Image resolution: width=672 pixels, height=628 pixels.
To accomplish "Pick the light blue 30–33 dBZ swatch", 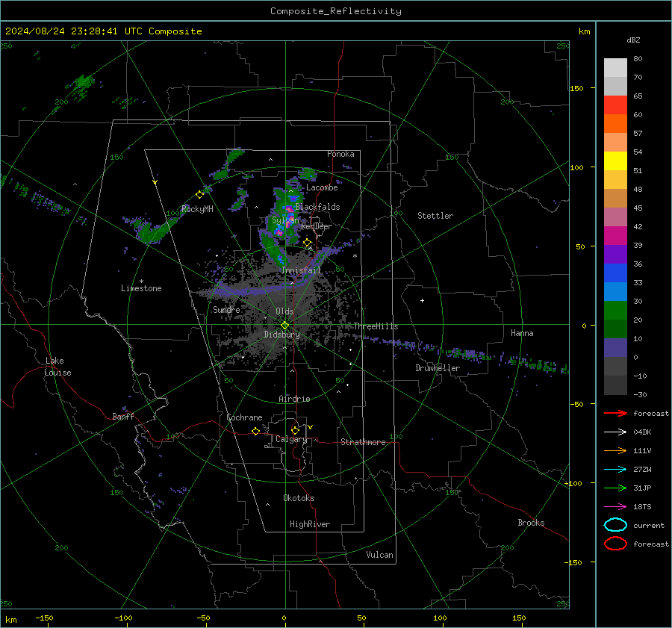I will click(x=615, y=292).
